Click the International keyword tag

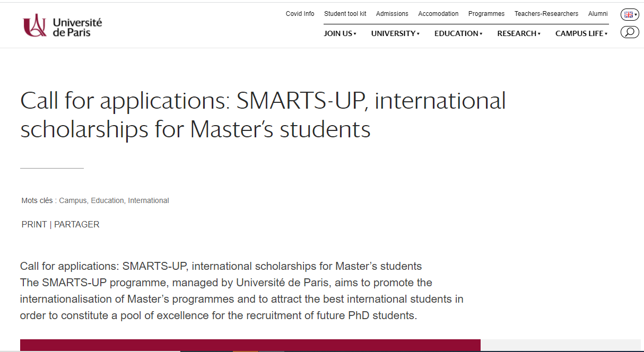149,200
